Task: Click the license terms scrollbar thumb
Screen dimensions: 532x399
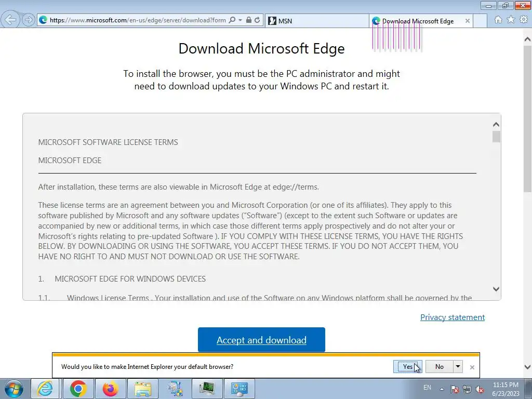Action: [x=496, y=137]
